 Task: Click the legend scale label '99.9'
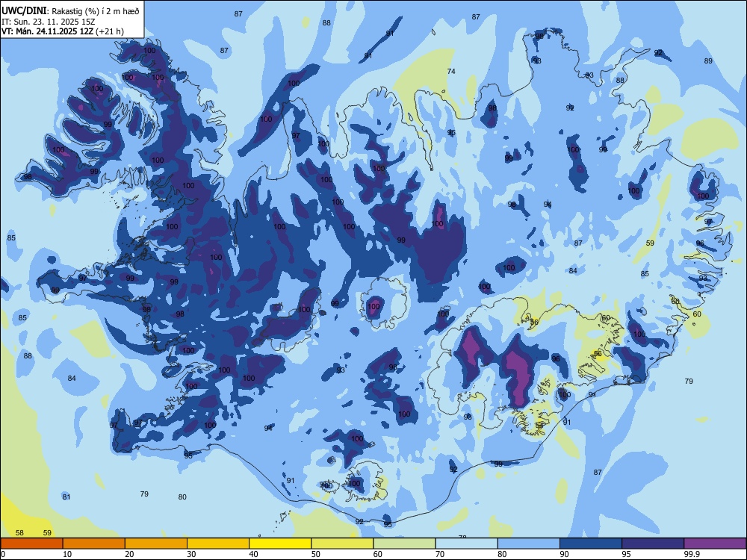click(691, 554)
